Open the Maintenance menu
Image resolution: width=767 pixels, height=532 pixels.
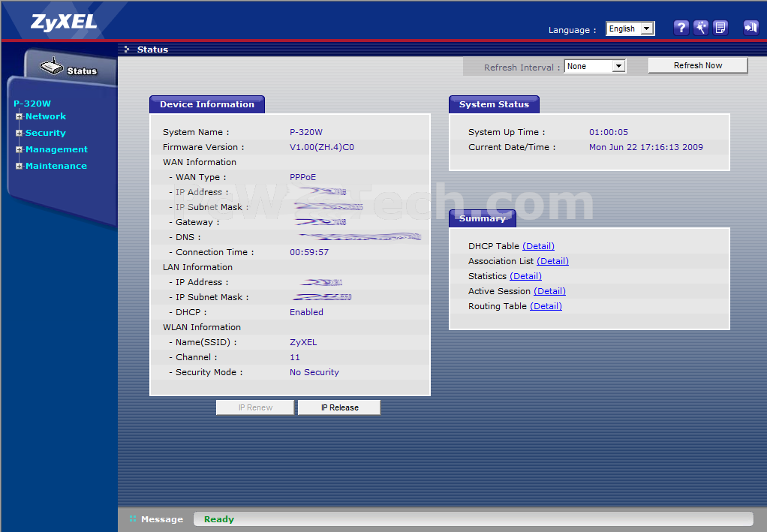56,167
